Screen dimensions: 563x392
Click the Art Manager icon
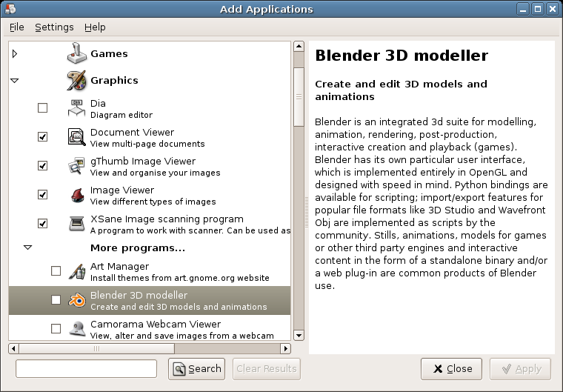coord(77,272)
